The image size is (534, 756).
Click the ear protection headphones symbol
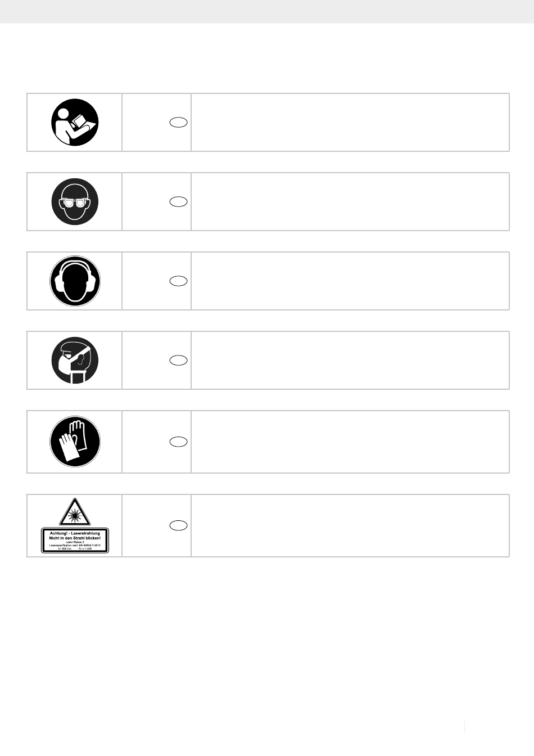[75, 281]
